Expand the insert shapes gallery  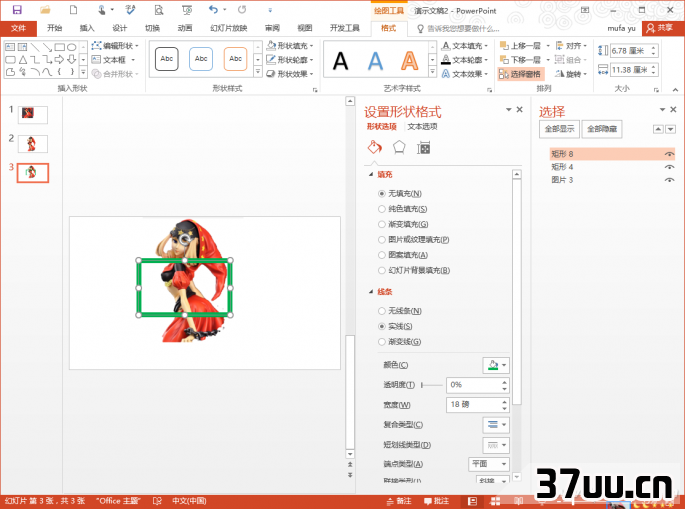83,73
